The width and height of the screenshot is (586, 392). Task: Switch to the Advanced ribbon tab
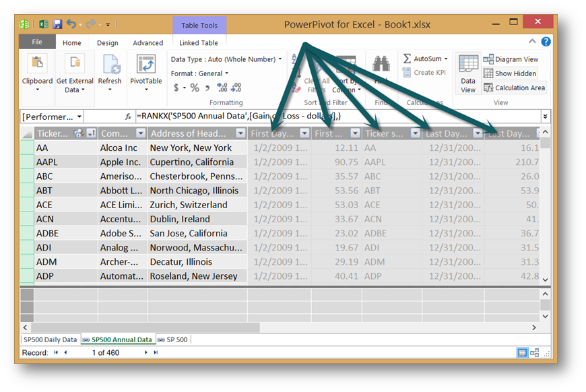coord(148,43)
